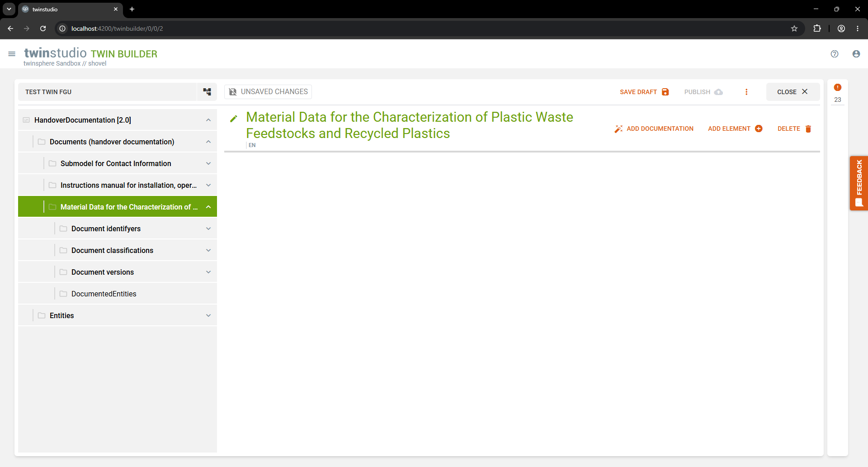Click the CLOSE button
This screenshot has width=868, height=467.
point(793,92)
